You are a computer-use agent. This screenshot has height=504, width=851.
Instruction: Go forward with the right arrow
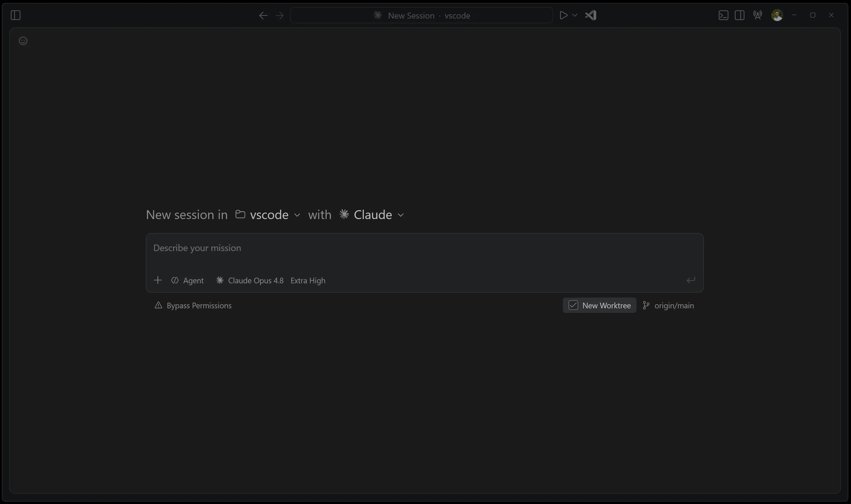tap(279, 16)
